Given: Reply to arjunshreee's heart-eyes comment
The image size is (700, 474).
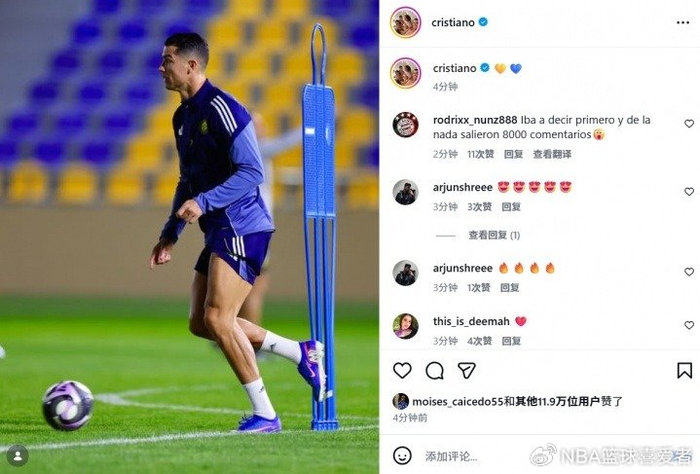Looking at the screenshot, I should (x=511, y=207).
